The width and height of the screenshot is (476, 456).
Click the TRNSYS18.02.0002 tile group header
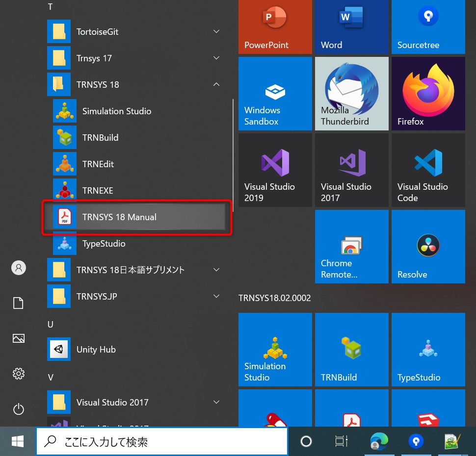[274, 298]
